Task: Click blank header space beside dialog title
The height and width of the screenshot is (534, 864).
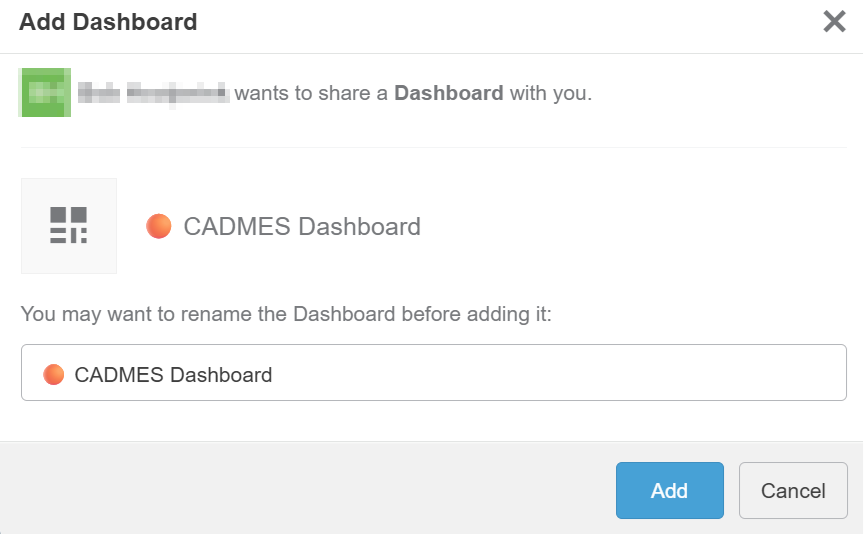Action: click(500, 22)
